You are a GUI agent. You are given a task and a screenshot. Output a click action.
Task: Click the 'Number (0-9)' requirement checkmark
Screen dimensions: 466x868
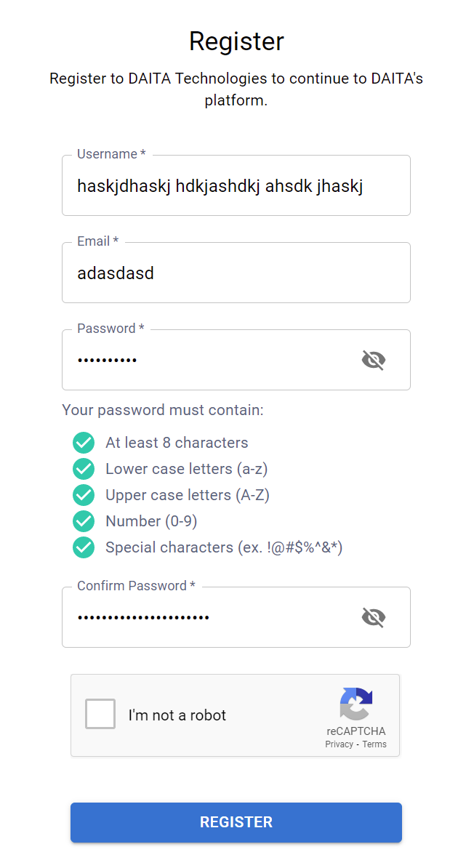(x=84, y=521)
